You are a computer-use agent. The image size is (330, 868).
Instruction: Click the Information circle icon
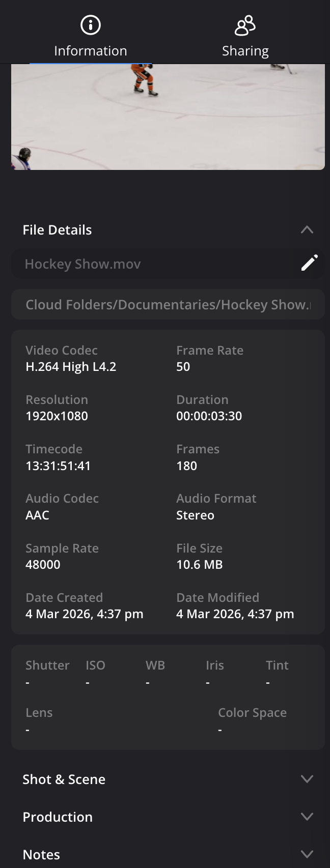90,24
